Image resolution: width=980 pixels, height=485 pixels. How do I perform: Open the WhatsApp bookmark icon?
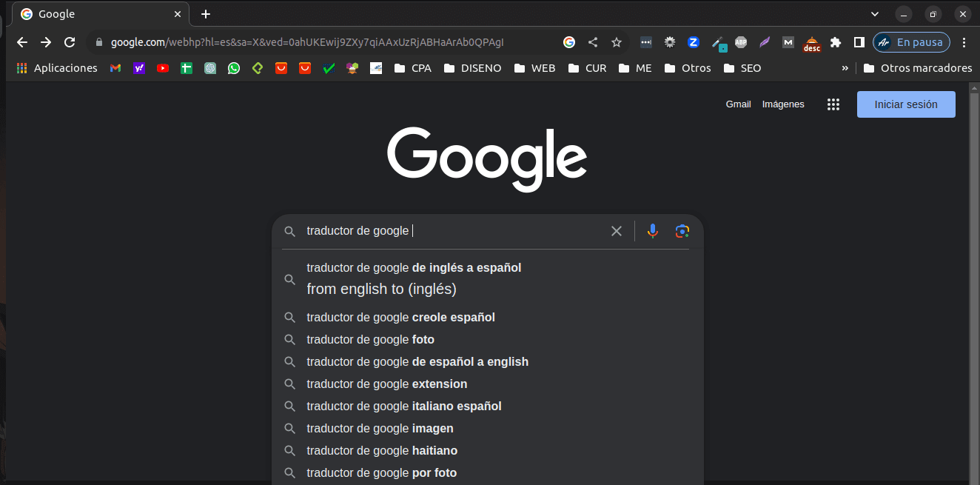point(234,68)
